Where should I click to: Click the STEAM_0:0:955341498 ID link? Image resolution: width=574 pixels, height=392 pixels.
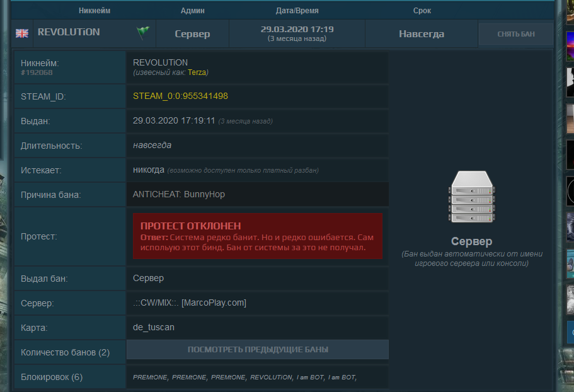tap(180, 96)
